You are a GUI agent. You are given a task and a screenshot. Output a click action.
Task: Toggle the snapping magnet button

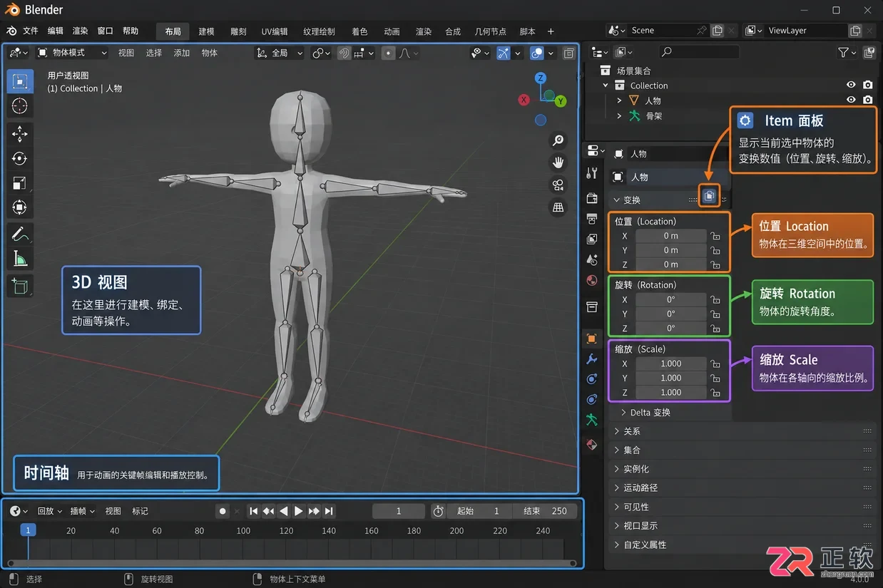[x=344, y=53]
